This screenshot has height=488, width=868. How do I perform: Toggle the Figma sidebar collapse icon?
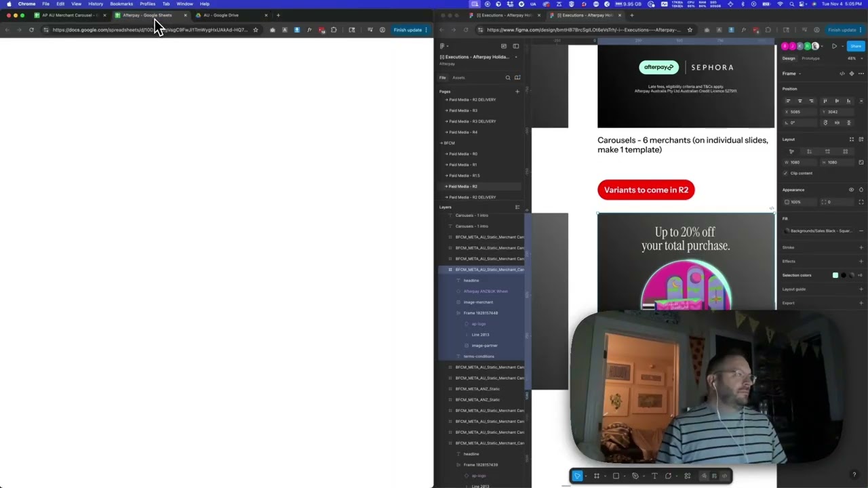pos(516,46)
